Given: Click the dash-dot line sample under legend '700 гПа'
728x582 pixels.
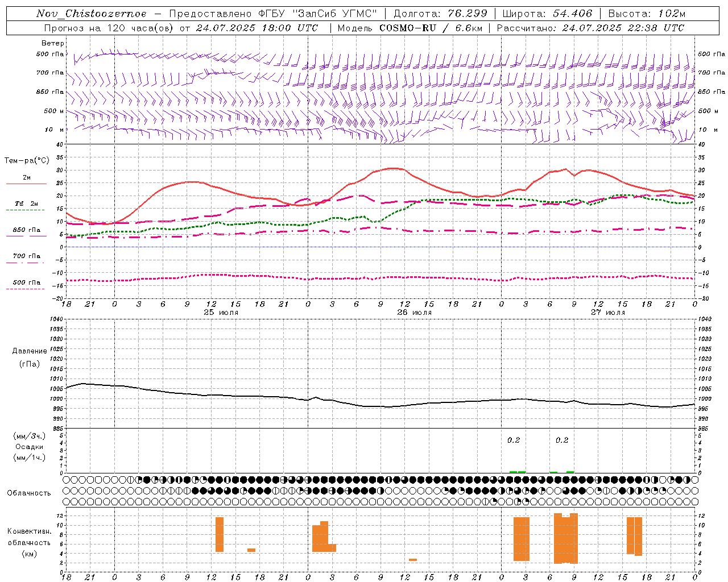Looking at the screenshot, I should tap(26, 263).
